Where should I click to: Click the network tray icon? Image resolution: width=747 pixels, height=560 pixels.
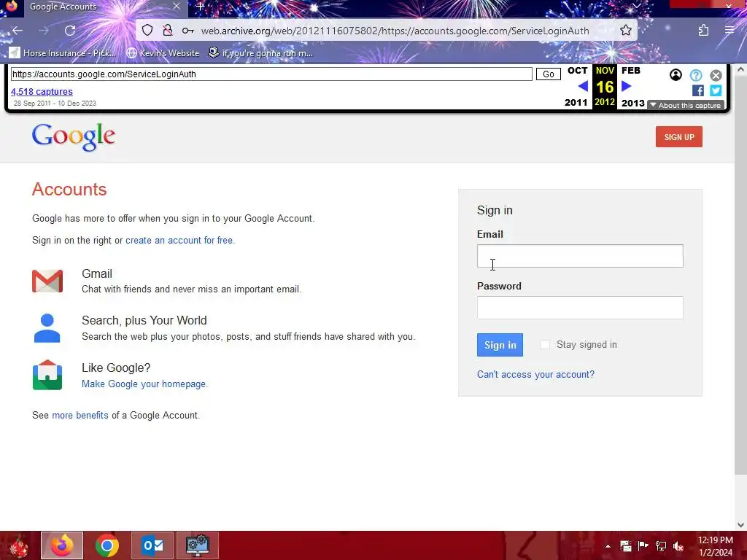(661, 545)
